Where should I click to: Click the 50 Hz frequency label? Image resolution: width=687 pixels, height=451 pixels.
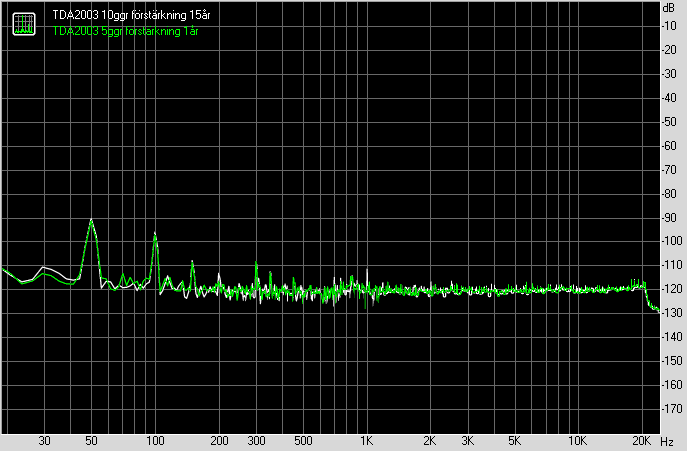pyautogui.click(x=91, y=441)
